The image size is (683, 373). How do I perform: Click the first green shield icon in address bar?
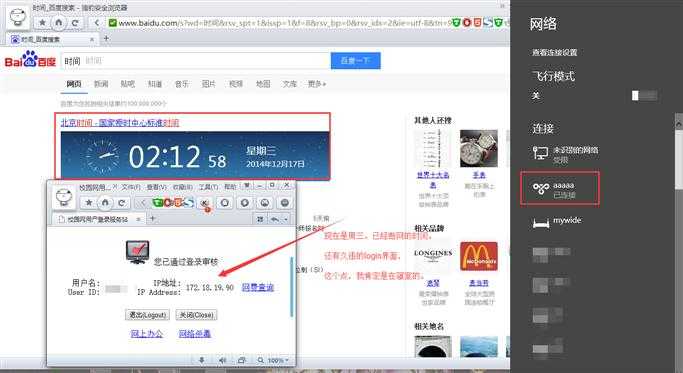tap(456, 22)
